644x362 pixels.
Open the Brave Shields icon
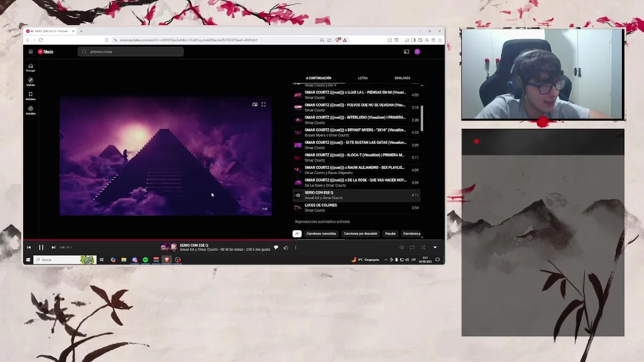pyautogui.click(x=339, y=40)
